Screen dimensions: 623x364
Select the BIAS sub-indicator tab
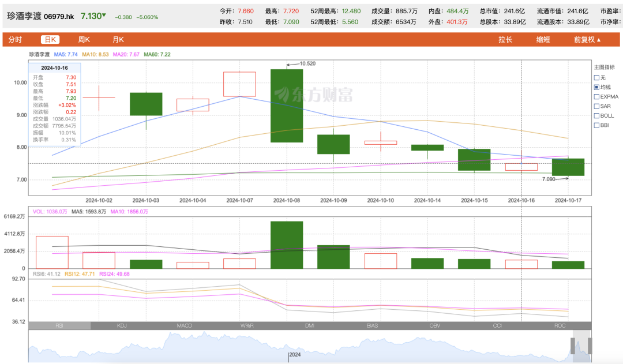tap(372, 325)
